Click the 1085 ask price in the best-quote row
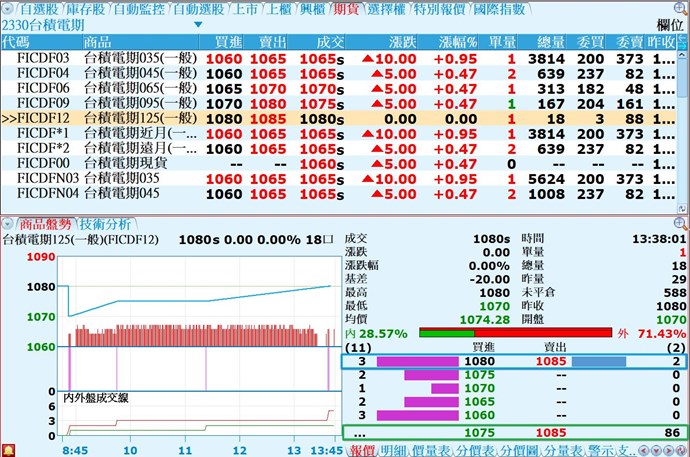The height and width of the screenshot is (457, 690). point(551,361)
